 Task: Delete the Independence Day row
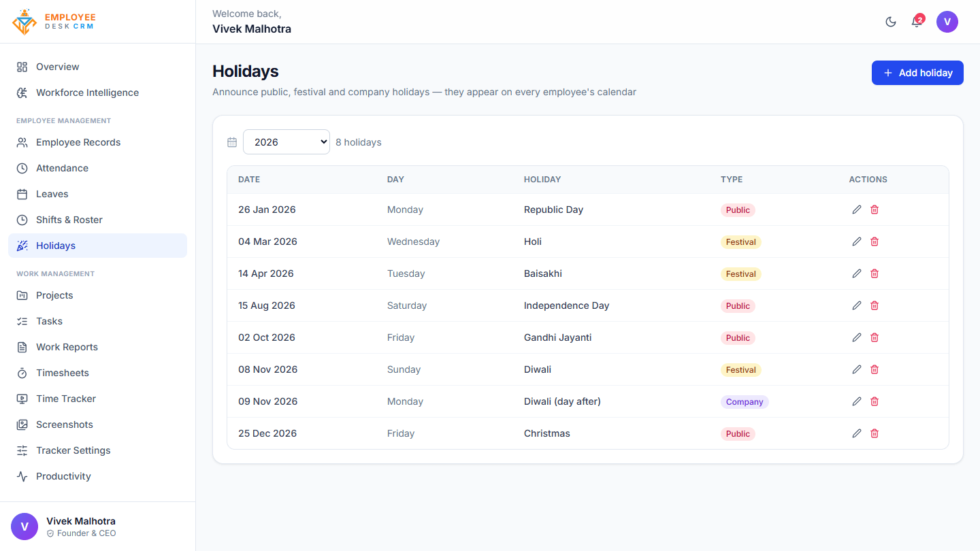(875, 305)
